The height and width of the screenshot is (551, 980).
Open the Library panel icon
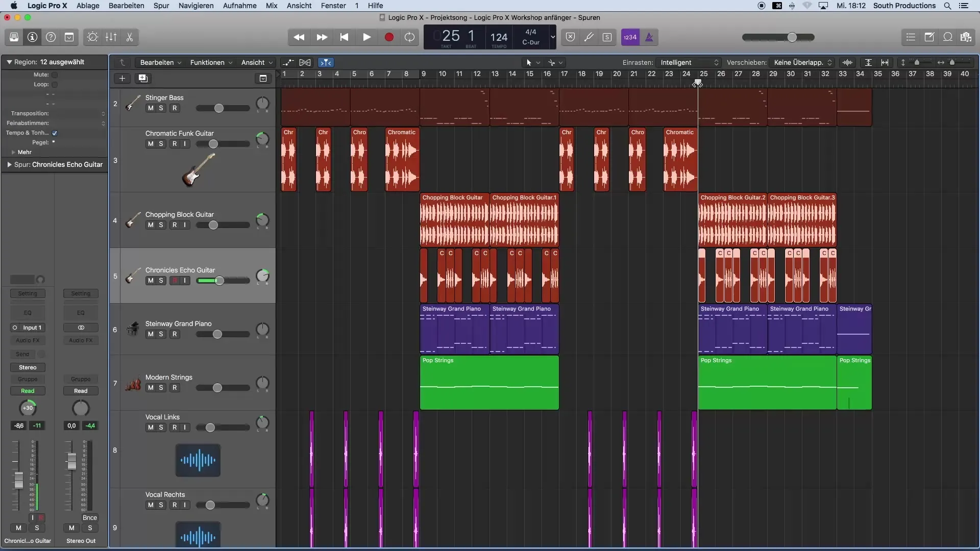[x=14, y=37]
